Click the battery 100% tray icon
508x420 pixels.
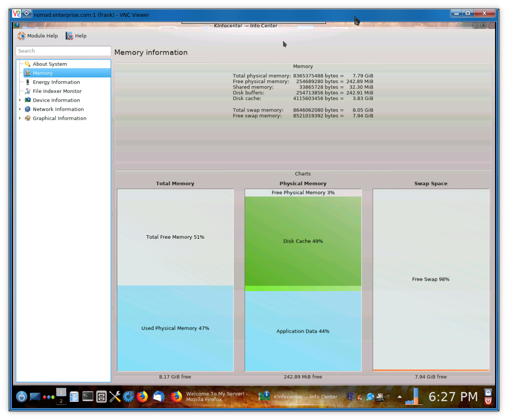pos(380,397)
